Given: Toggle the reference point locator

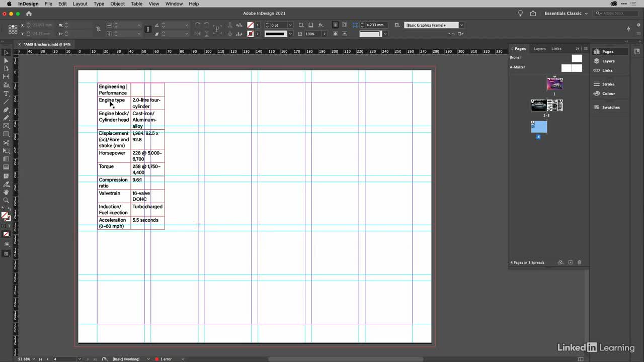Looking at the screenshot, I should tap(12, 29).
